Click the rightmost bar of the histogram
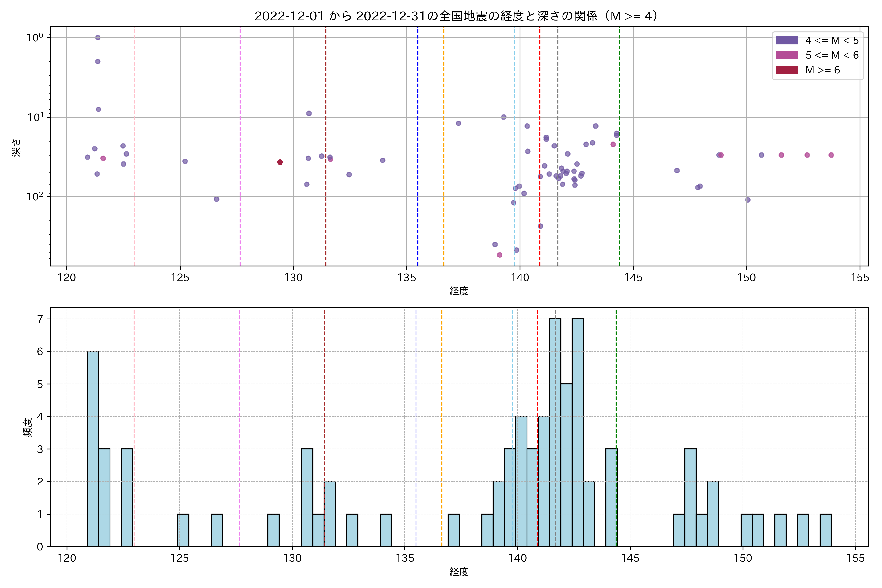Viewport: 882px width, 588px height. (825, 530)
